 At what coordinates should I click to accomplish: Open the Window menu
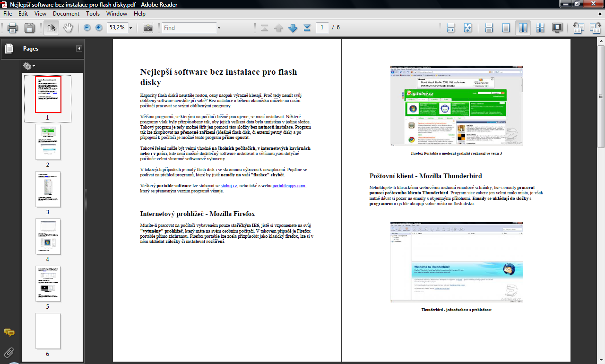117,14
